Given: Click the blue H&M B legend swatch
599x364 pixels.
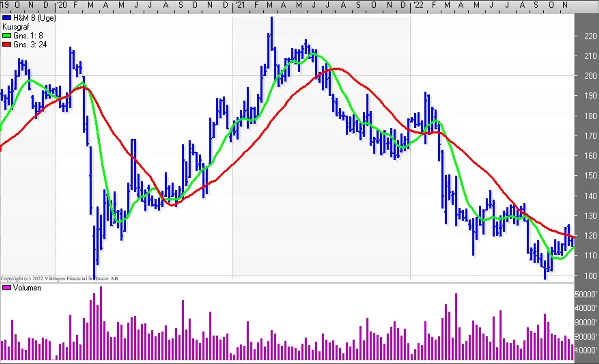Looking at the screenshot, I should coord(7,18).
